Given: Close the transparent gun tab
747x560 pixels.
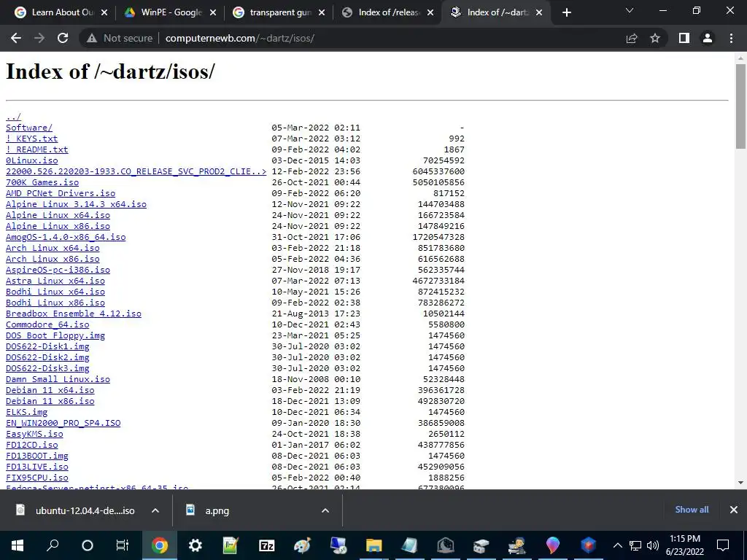Looking at the screenshot, I should pos(322,13).
